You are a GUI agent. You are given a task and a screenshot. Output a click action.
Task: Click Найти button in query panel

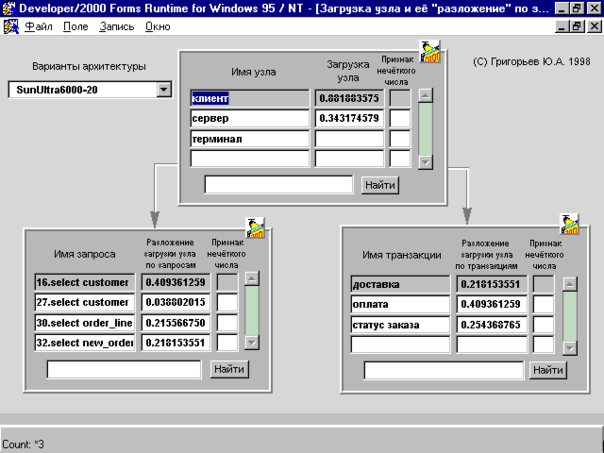pyautogui.click(x=229, y=369)
